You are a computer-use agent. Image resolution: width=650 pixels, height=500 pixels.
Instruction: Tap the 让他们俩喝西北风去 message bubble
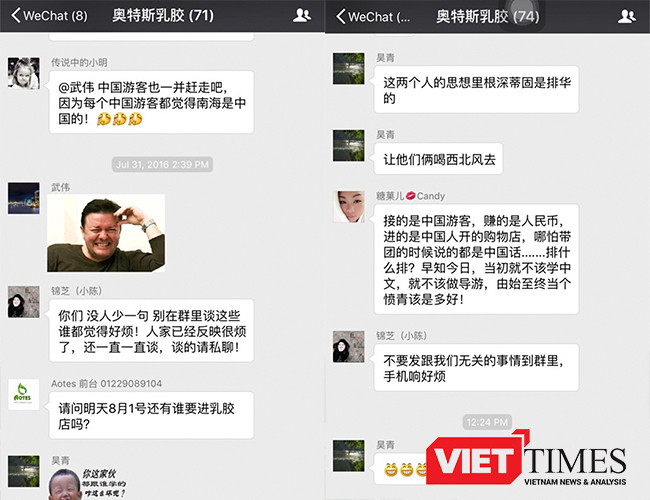coord(444,159)
